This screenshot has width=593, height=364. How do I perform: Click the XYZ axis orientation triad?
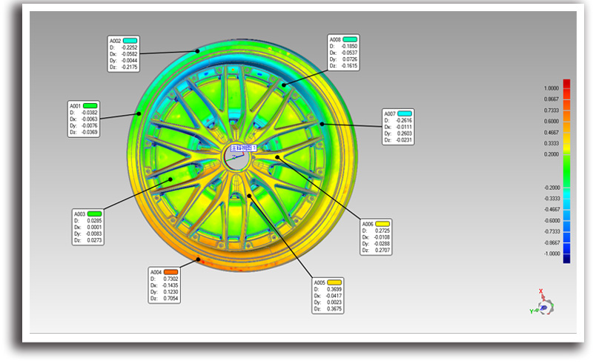545,305
